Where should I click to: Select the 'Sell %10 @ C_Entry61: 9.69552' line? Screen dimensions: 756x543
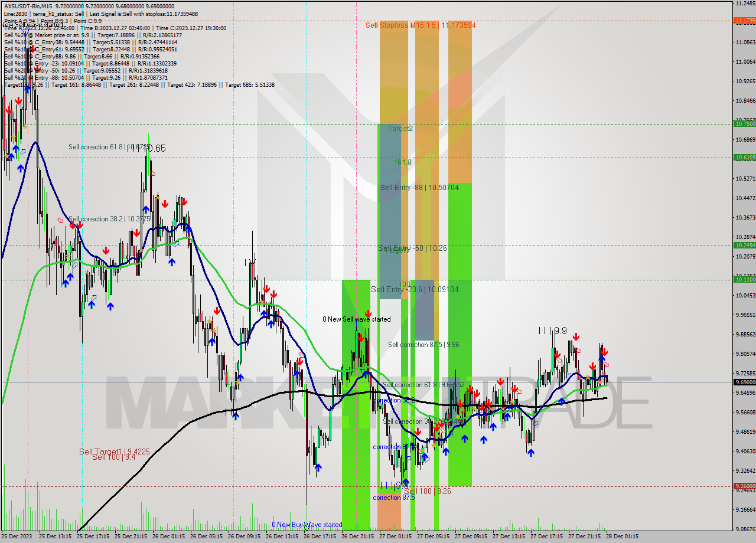click(x=90, y=50)
